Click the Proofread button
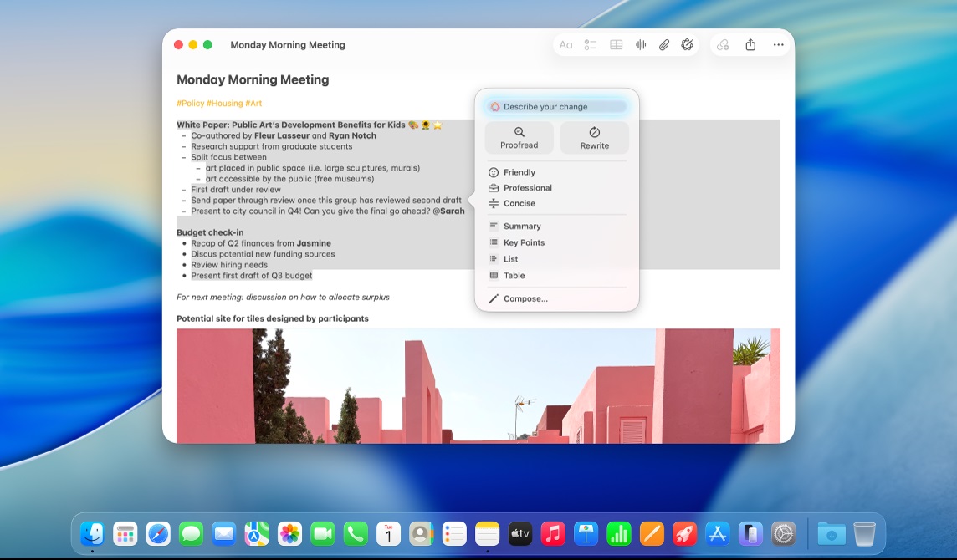957x560 pixels. click(x=519, y=138)
